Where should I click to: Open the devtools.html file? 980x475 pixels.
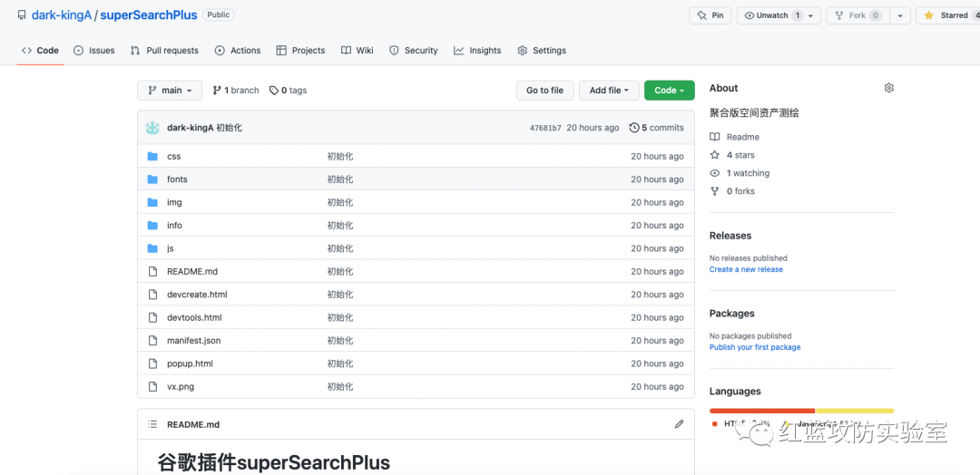pyautogui.click(x=194, y=317)
